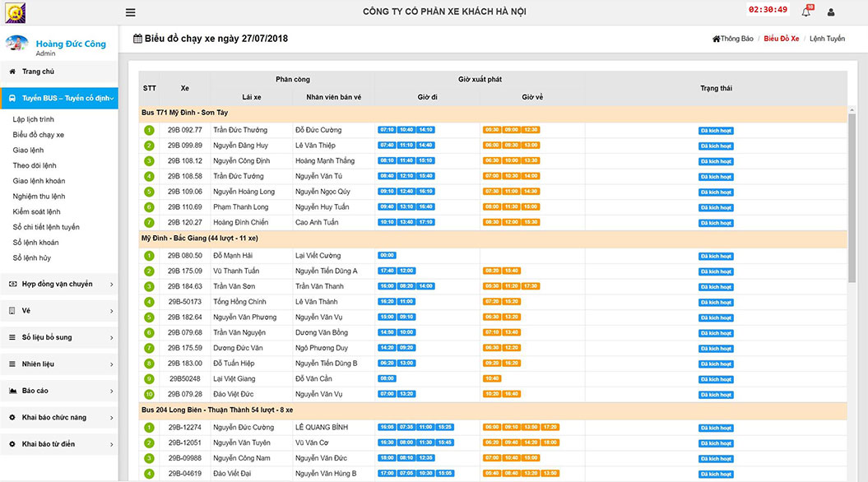Open Theo dõi lệnh submenu item

click(35, 165)
